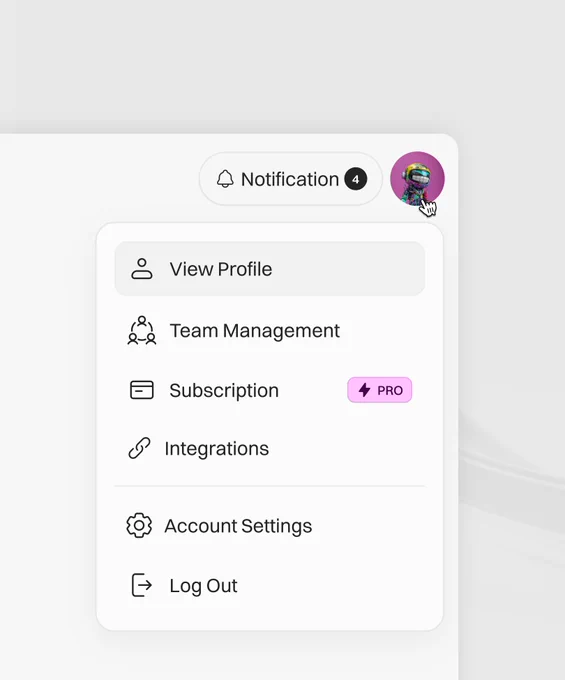Image resolution: width=565 pixels, height=680 pixels.
Task: Open Integrations menu item
Action: 270,448
